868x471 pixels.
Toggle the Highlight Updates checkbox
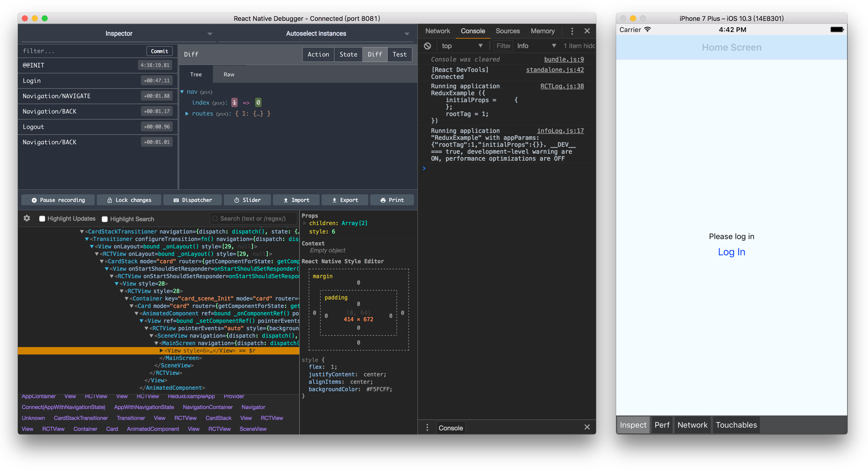(42, 219)
